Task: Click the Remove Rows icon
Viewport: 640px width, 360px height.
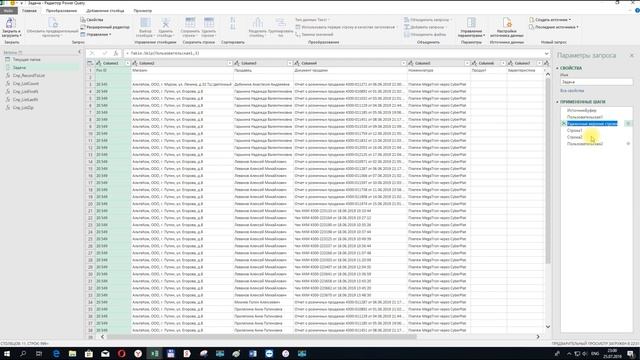Action: click(x=209, y=23)
